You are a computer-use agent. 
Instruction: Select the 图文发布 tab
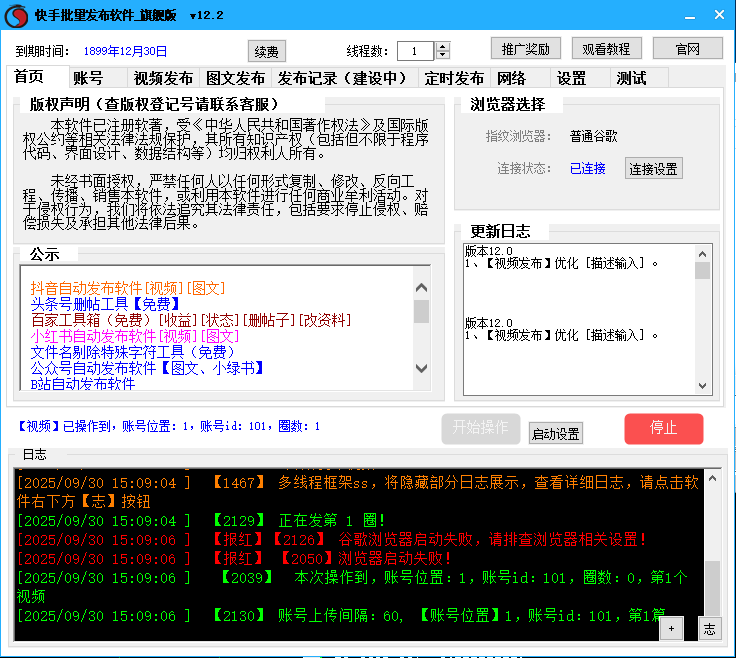[235, 78]
